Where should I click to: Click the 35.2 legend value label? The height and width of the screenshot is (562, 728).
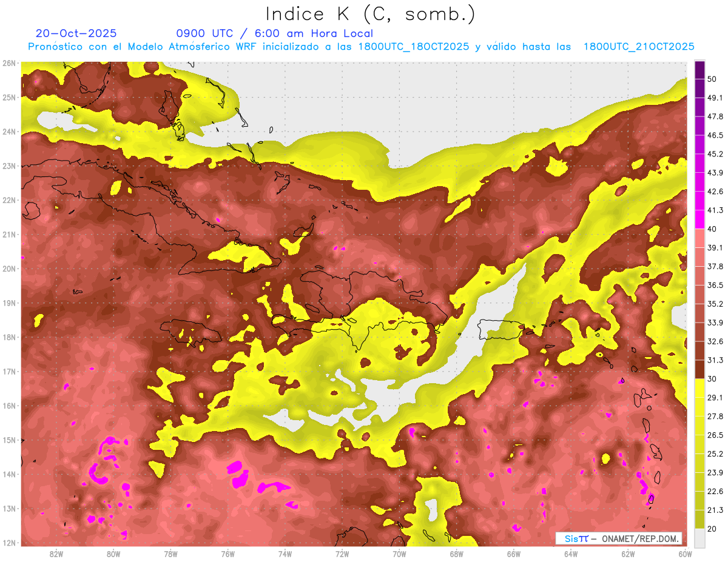[715, 304]
